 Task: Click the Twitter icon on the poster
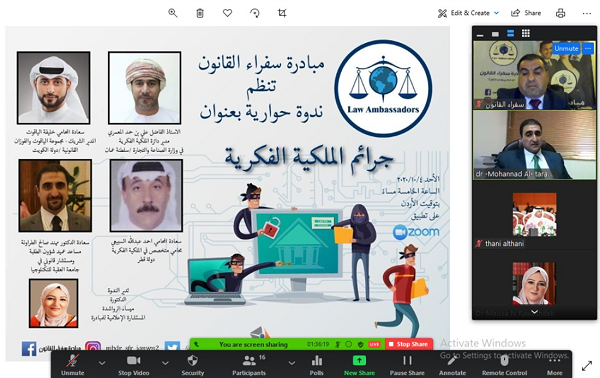pos(172,347)
